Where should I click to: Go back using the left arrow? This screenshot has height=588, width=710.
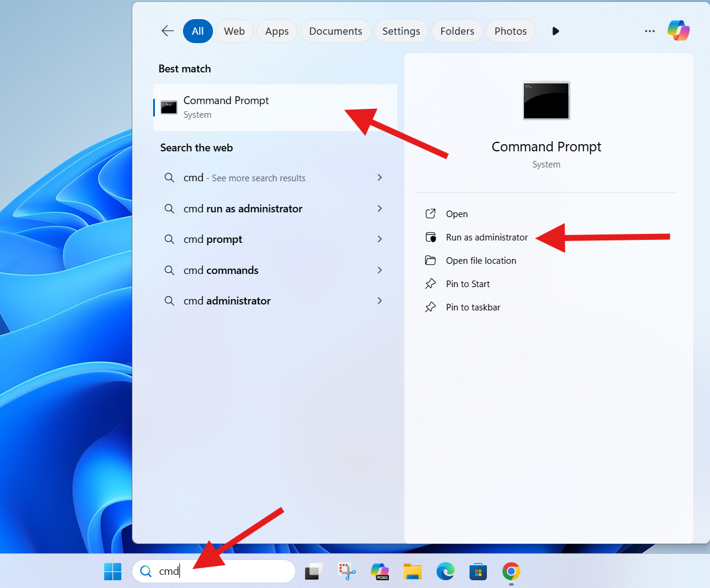coord(167,31)
